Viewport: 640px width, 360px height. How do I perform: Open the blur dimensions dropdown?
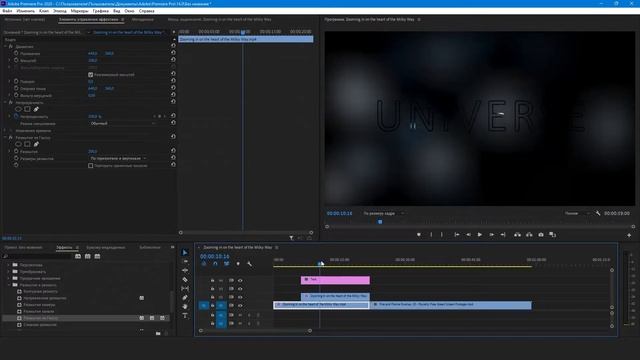[x=118, y=158]
